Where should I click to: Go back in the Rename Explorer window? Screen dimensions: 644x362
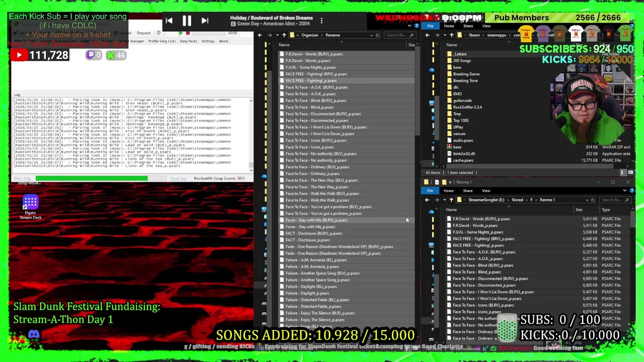click(260, 35)
